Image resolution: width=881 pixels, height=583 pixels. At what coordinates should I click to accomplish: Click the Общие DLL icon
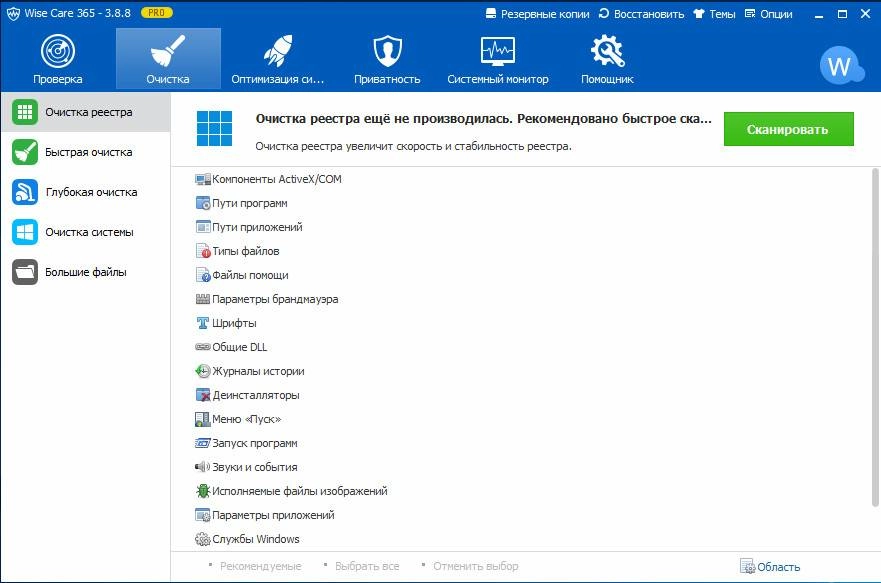(203, 347)
